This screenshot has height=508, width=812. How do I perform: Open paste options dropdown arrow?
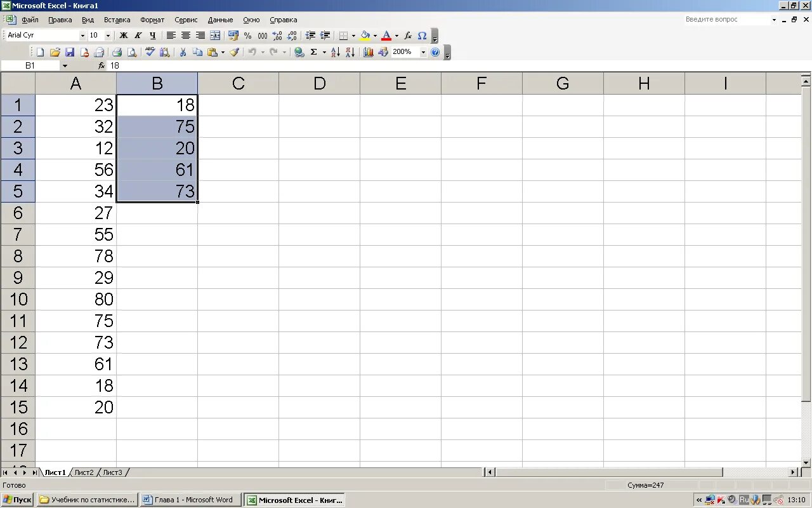(223, 52)
